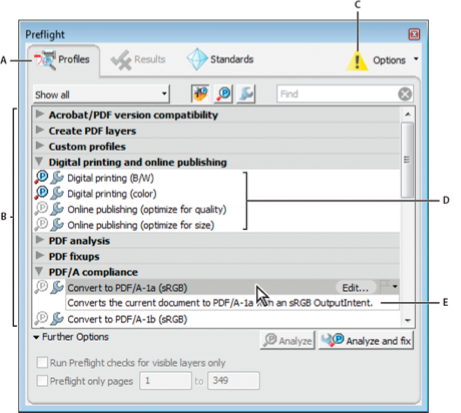Select the Digital printing (color) profile
This screenshot has height=413, width=461.
[112, 194]
